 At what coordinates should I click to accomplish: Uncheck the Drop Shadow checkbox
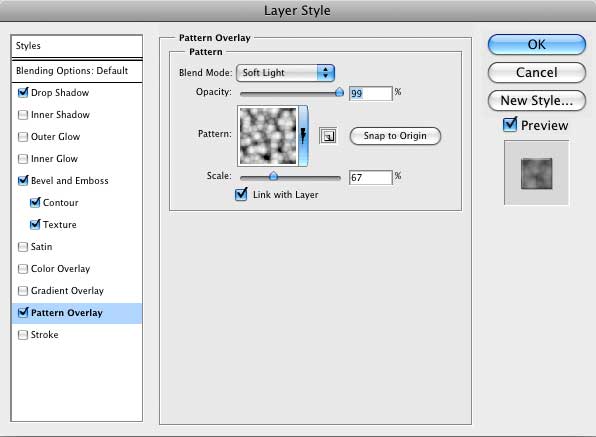(x=23, y=92)
